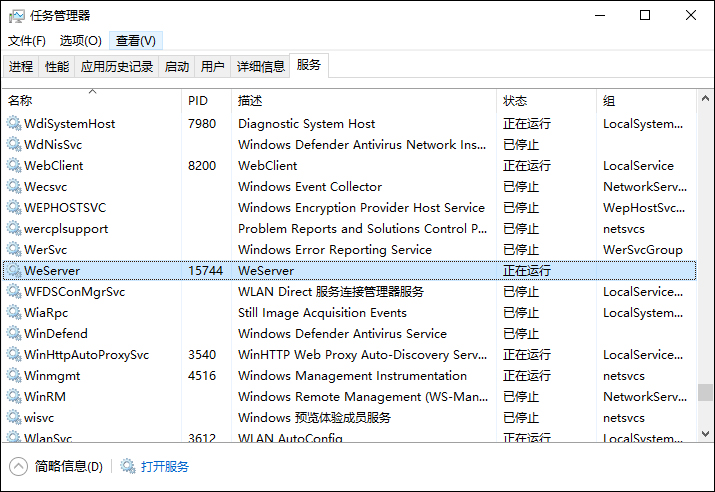Click description 'Windows Error Reporting Service'
715x492 pixels.
tap(335, 250)
